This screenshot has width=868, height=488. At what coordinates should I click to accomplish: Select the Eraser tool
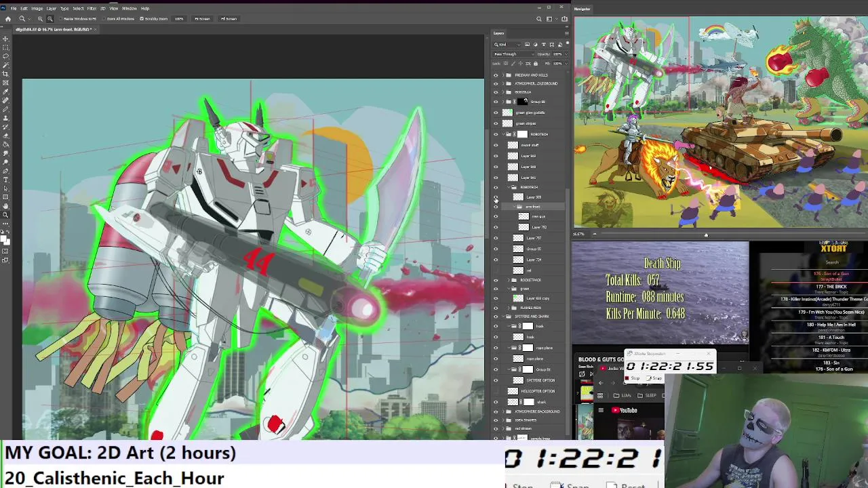pos(5,136)
